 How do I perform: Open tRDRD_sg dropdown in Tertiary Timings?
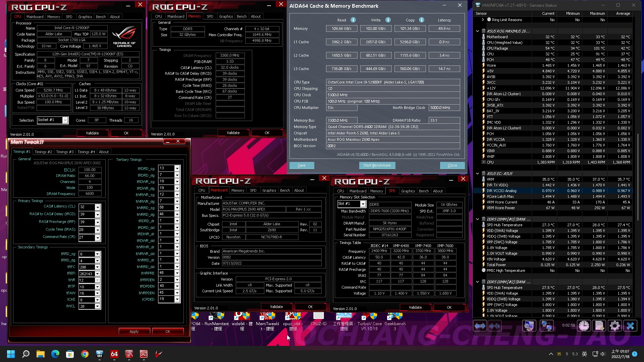[177, 168]
